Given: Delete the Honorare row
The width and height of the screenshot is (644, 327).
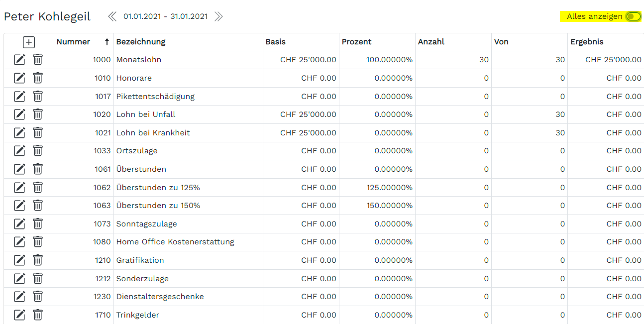Looking at the screenshot, I should 38,78.
